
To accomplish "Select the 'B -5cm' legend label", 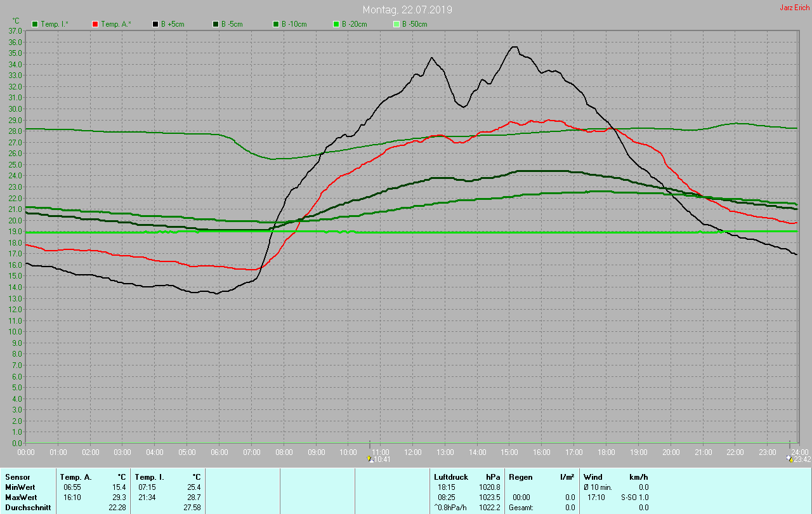I will click(232, 24).
